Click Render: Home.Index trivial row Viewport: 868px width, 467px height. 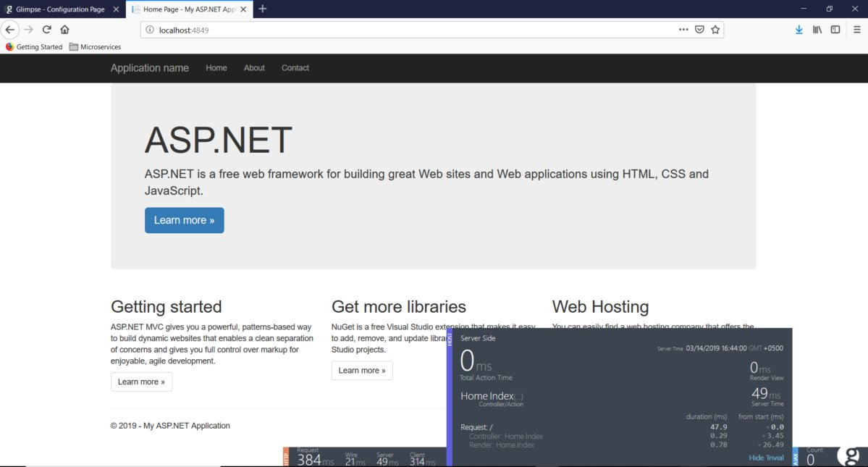click(x=502, y=445)
